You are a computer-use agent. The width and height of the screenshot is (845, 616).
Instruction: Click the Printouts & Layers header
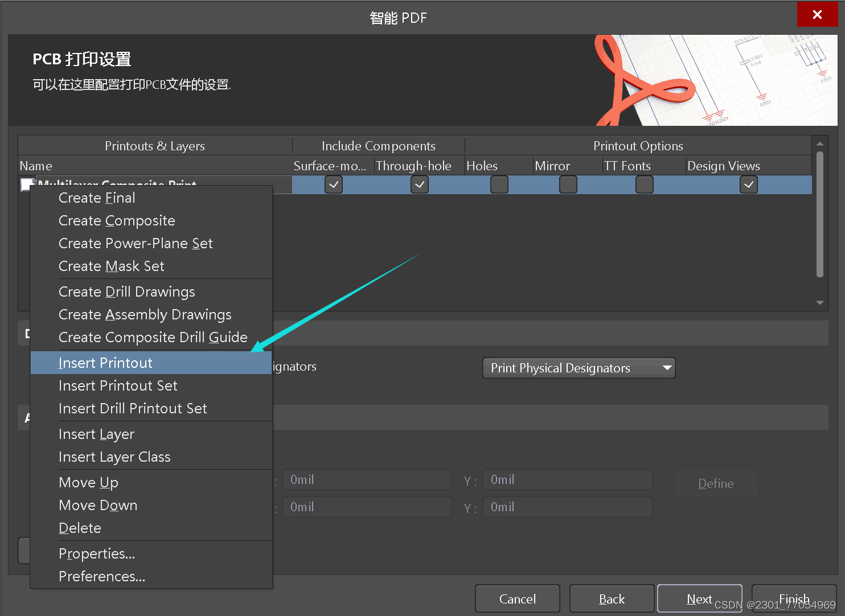(x=155, y=146)
